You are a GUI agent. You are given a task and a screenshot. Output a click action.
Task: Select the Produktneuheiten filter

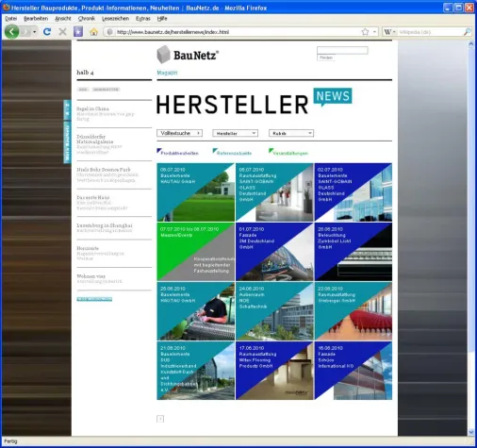point(179,153)
